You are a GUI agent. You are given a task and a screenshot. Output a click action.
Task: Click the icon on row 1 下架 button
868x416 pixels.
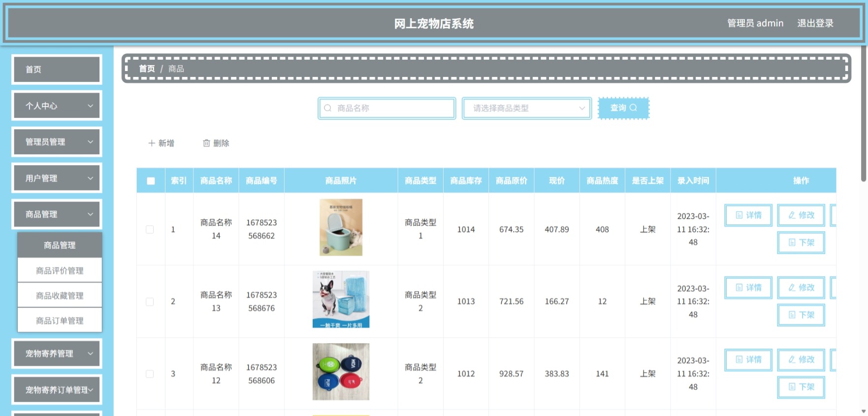point(792,243)
